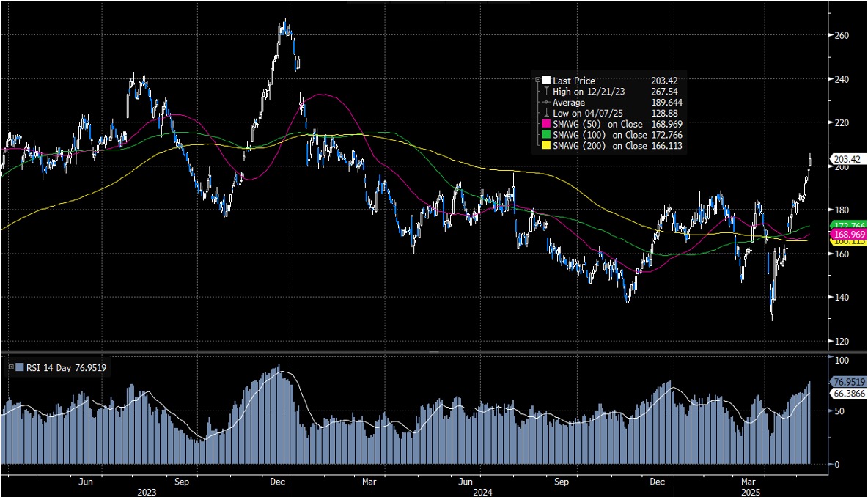Screen dimensions: 868x497
Task: Click the magenta SMAVG (50) color swatch
Action: coord(546,125)
